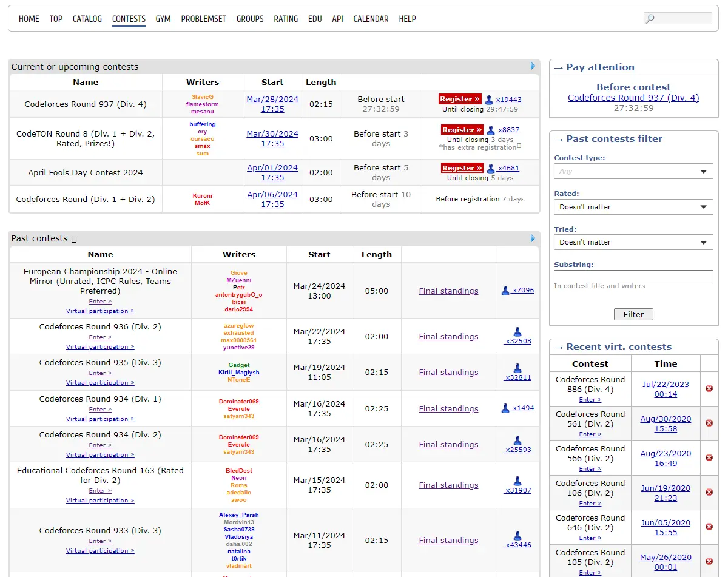
Task: Click participants icon for European Championship mirror
Action: click(505, 291)
